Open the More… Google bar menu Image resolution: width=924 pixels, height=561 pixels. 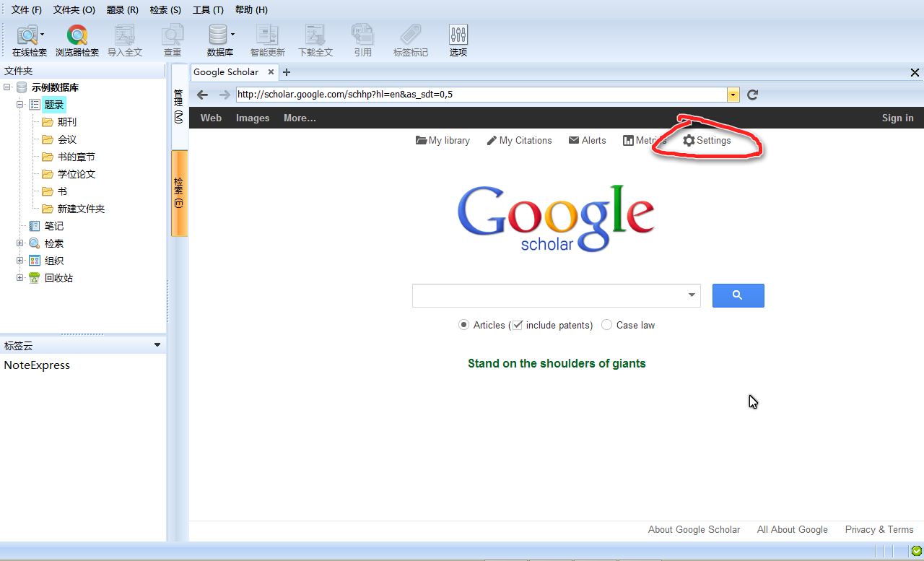pyautogui.click(x=300, y=118)
